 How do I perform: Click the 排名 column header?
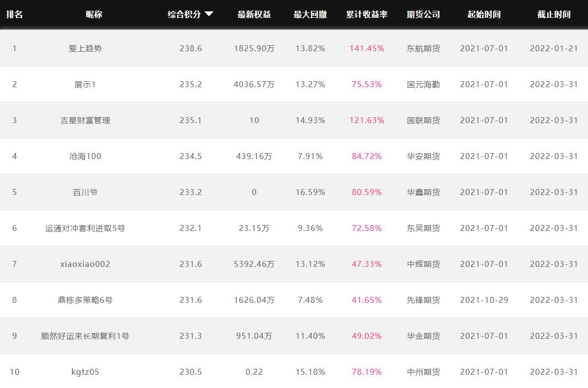point(15,14)
